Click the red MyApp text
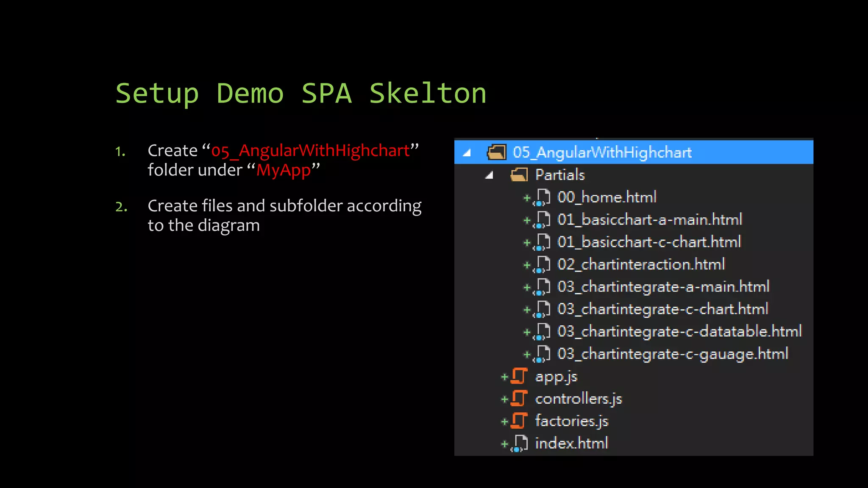This screenshot has width=868, height=488. click(284, 170)
